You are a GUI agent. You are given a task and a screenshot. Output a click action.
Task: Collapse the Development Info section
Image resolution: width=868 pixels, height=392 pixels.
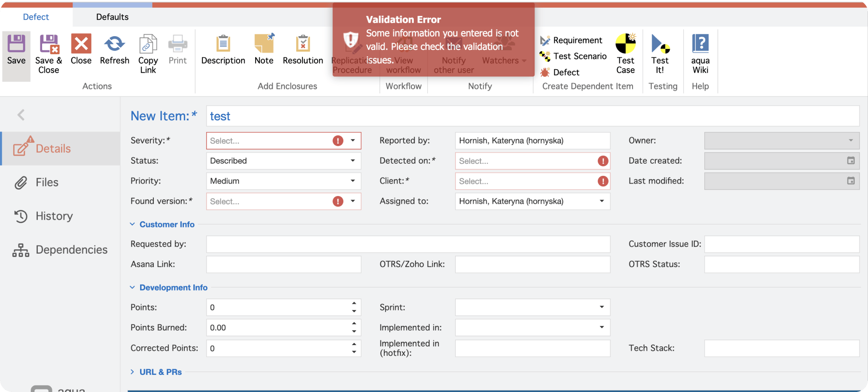[x=132, y=288]
